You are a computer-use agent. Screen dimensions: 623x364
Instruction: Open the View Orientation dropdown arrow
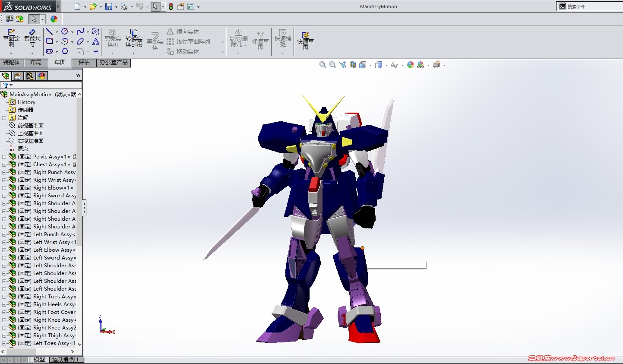point(370,65)
